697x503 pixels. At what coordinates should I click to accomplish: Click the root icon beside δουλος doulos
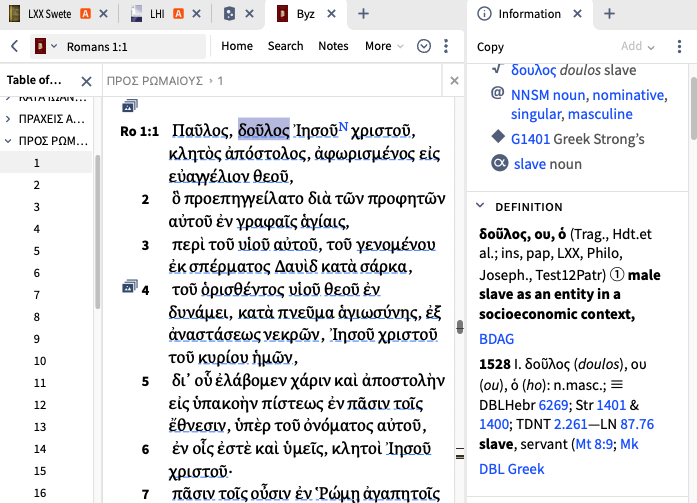pyautogui.click(x=498, y=69)
